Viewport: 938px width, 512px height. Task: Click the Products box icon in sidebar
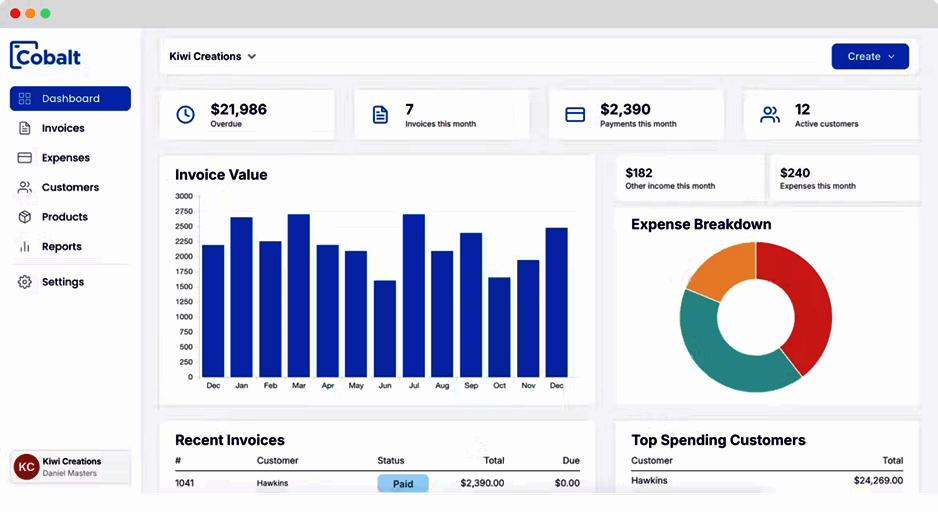tap(25, 217)
